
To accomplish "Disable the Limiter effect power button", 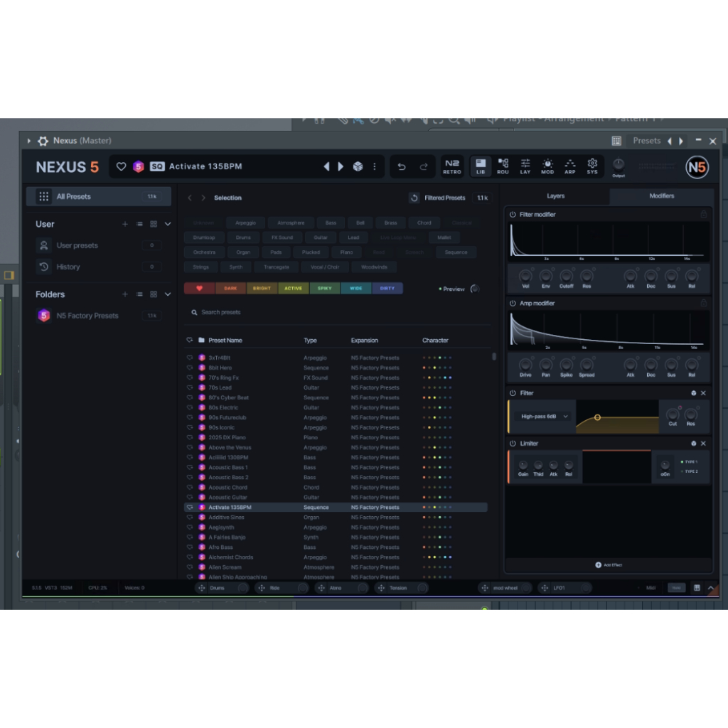I will pos(513,444).
